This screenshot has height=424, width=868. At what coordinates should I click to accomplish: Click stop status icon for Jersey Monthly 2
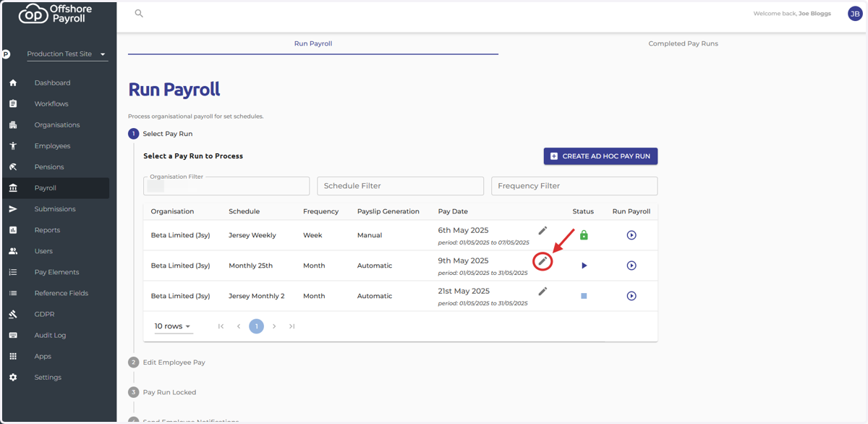584,296
